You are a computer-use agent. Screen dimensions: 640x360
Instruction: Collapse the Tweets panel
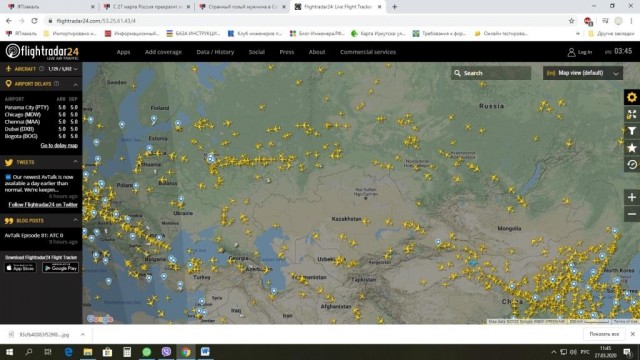pyautogui.click(x=76, y=162)
